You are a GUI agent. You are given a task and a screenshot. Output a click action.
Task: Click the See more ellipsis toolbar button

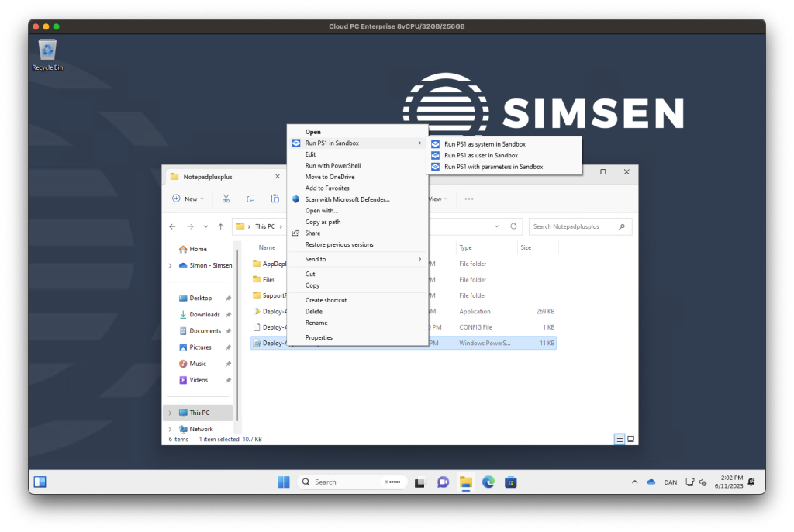pyautogui.click(x=468, y=199)
